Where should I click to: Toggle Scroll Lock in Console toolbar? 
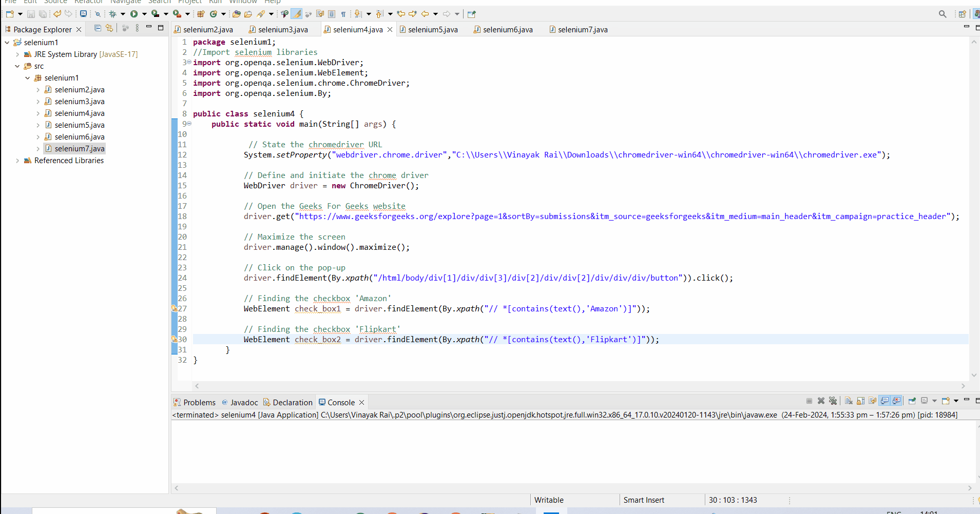860,401
